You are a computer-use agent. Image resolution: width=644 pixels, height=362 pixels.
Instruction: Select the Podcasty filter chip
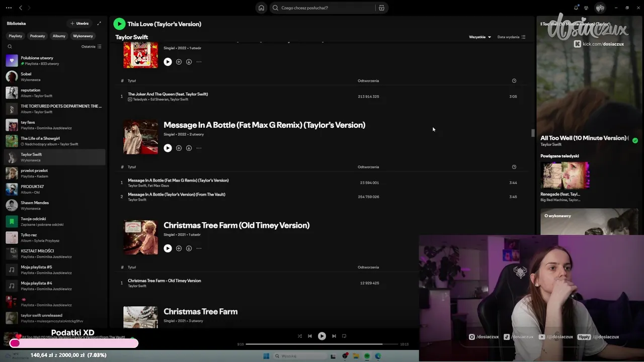[37, 36]
